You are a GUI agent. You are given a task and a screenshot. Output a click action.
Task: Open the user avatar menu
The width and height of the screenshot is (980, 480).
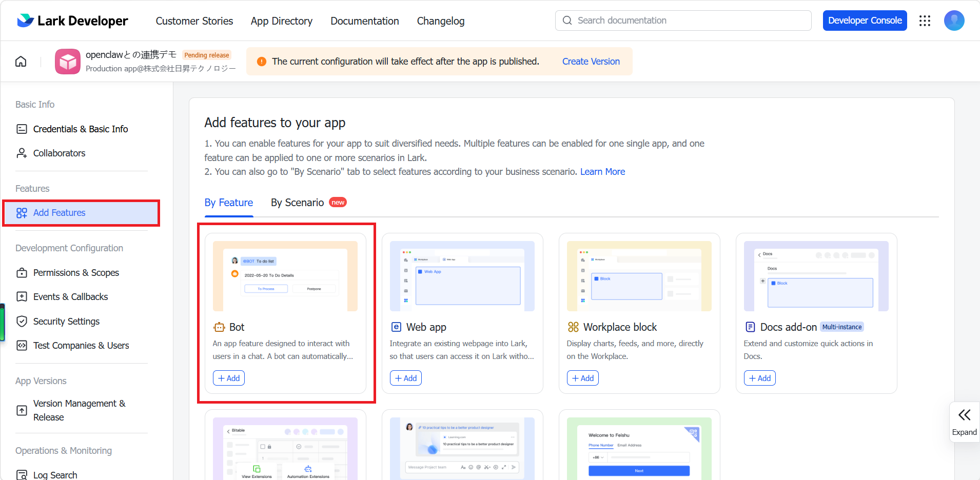[954, 21]
